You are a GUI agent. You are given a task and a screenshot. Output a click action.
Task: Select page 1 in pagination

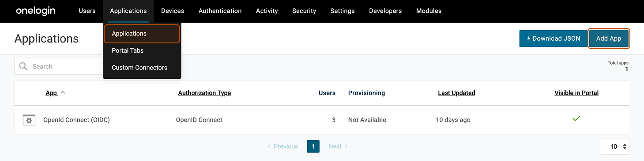click(313, 146)
